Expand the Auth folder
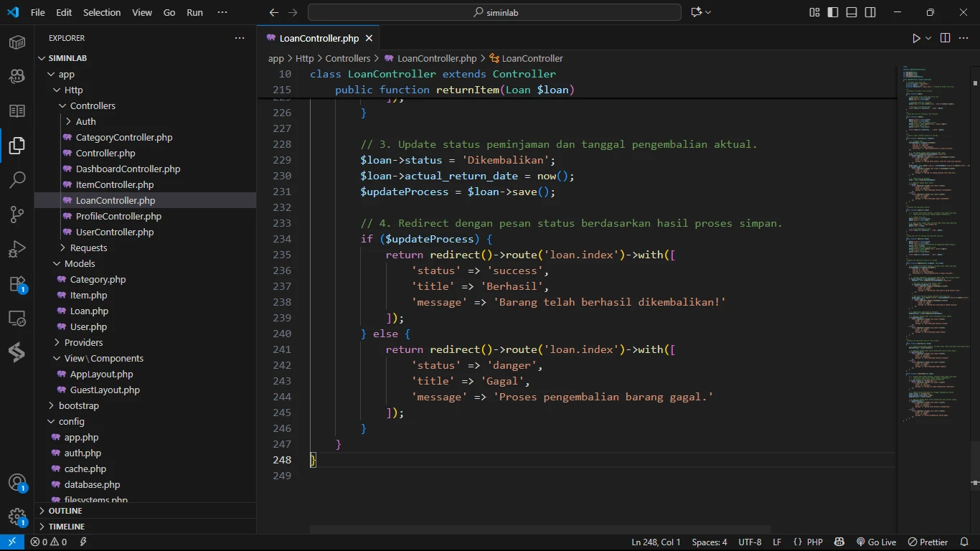The width and height of the screenshot is (980, 551). point(85,121)
